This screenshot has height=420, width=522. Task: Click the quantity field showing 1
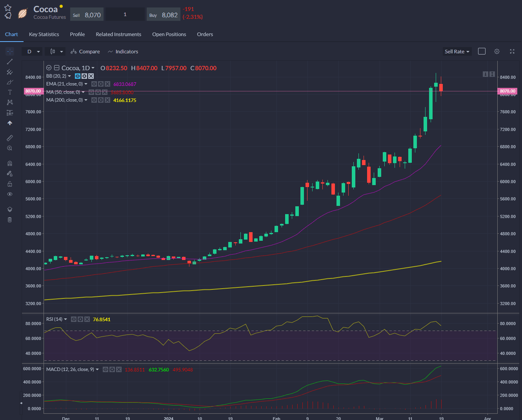tap(125, 15)
